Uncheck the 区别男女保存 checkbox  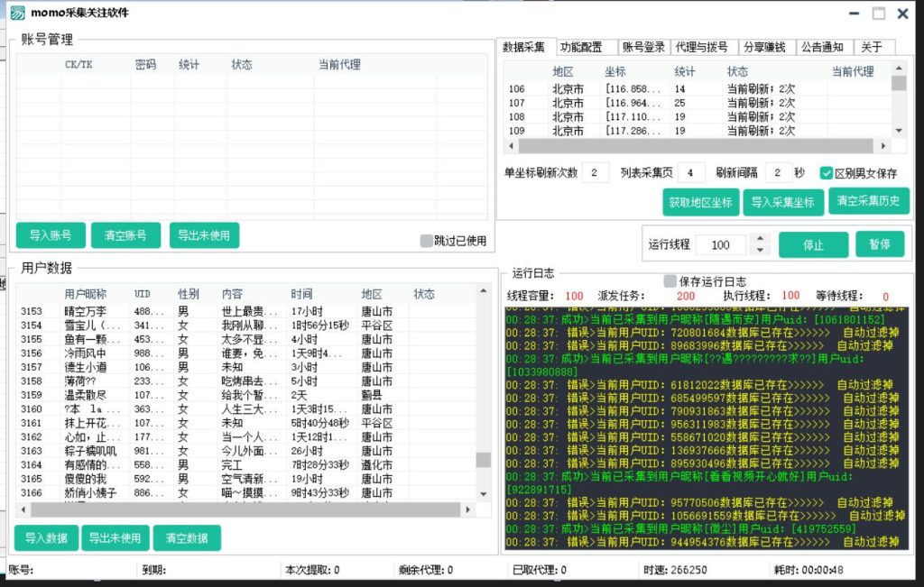coord(826,173)
